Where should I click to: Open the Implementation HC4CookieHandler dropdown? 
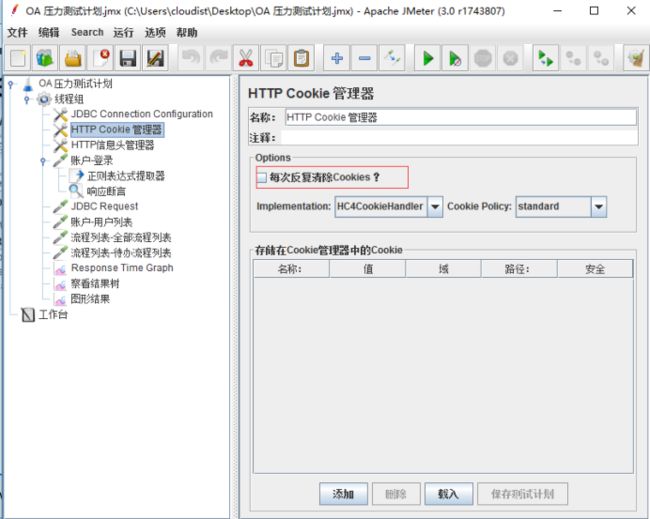click(x=435, y=206)
